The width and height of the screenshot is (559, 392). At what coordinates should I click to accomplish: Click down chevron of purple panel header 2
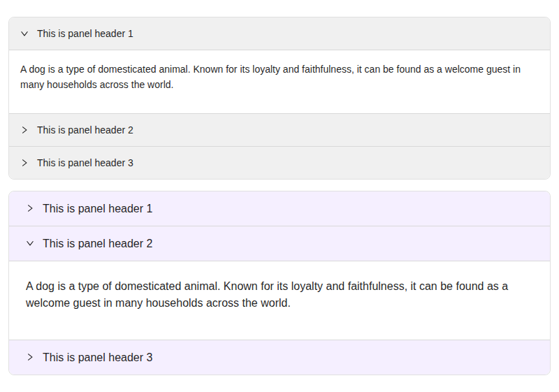pyautogui.click(x=30, y=243)
